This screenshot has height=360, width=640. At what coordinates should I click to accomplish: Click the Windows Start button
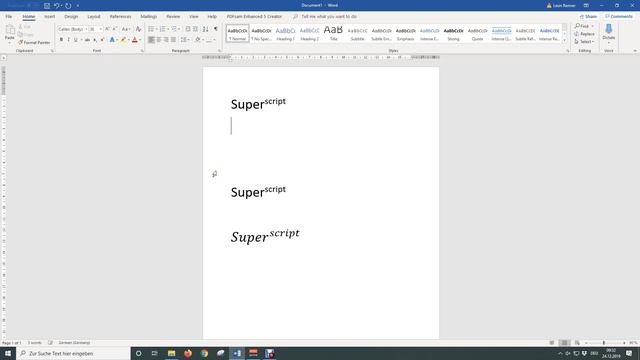click(x=8, y=353)
